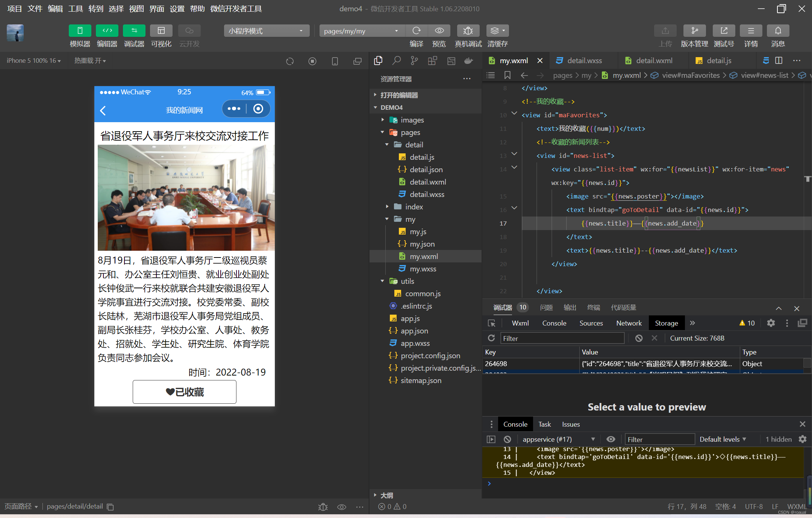Click the Storage Filter input field

pyautogui.click(x=562, y=338)
